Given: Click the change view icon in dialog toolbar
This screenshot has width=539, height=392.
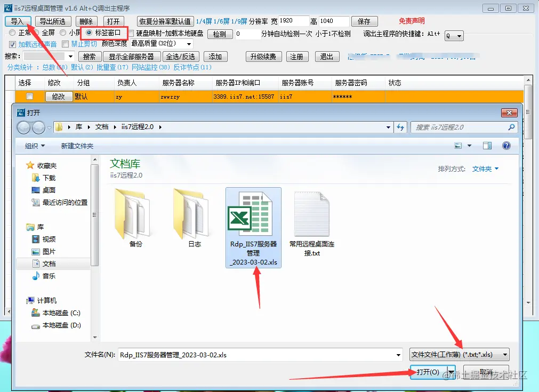Looking at the screenshot, I should pos(458,146).
